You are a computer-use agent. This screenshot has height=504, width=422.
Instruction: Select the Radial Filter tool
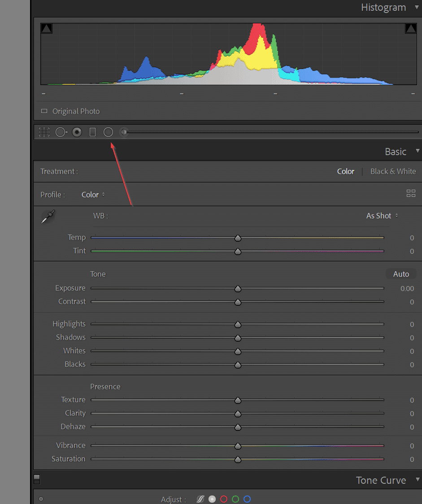(x=108, y=132)
